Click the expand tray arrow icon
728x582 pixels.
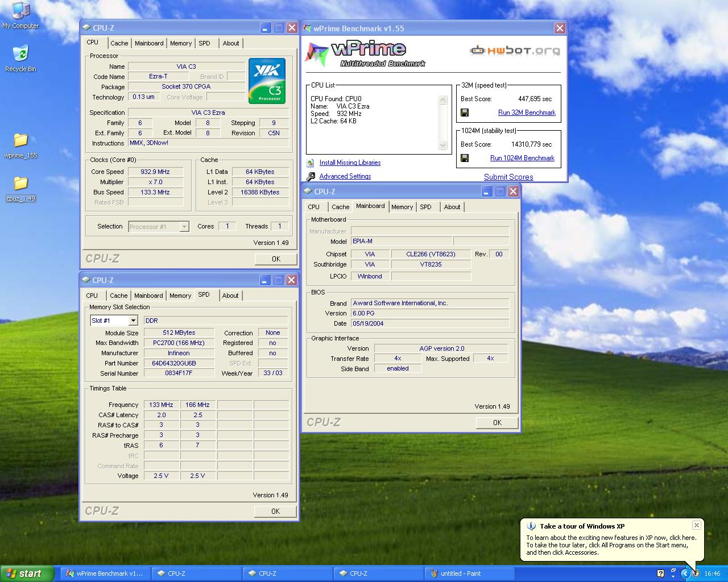[685, 573]
